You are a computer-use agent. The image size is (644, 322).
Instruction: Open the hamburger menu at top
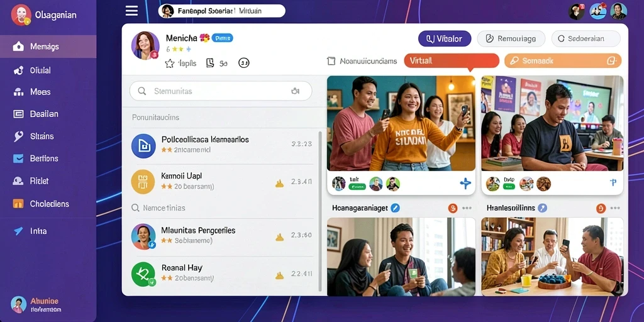[131, 11]
